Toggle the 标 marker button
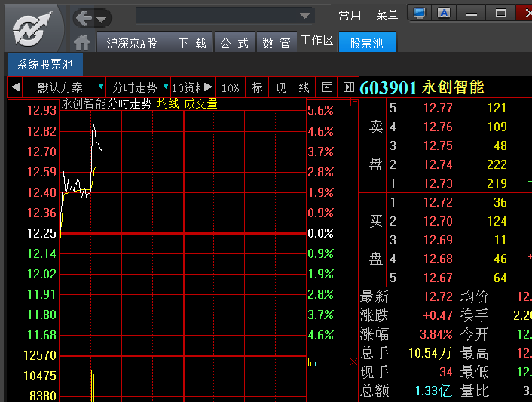 pos(258,87)
